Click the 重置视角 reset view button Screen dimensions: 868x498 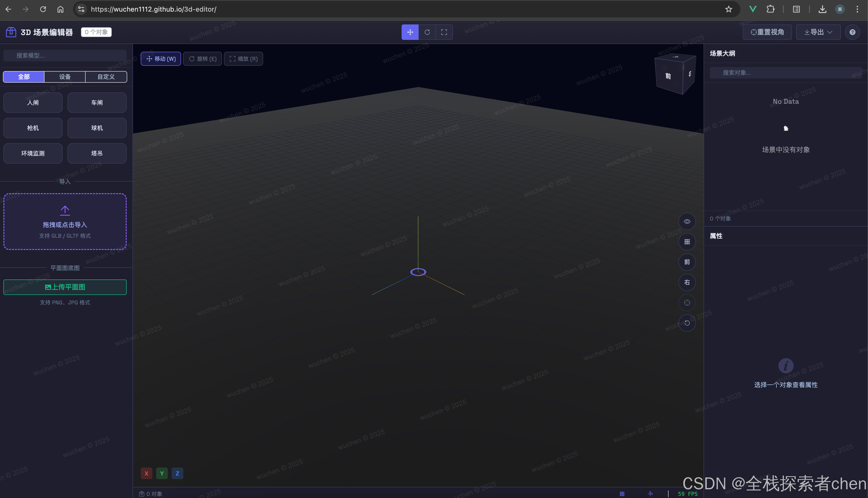click(767, 32)
